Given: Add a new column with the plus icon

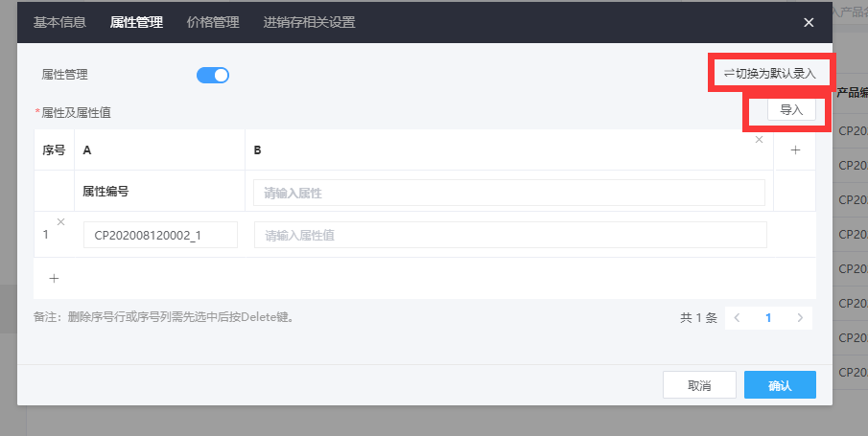Looking at the screenshot, I should pyautogui.click(x=795, y=149).
